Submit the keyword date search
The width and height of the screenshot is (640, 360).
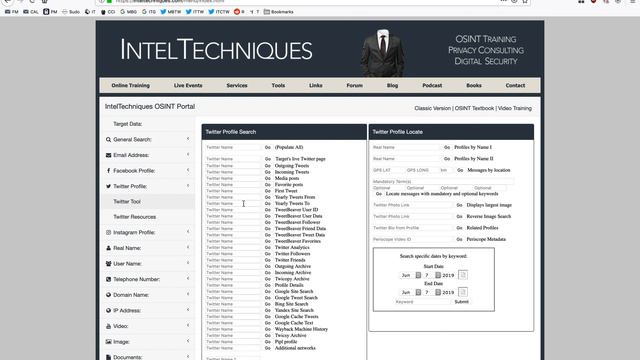[x=462, y=302]
